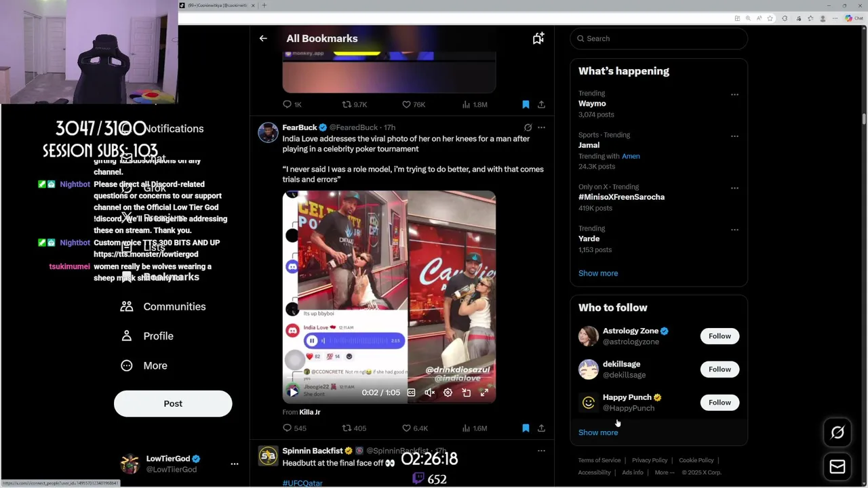868x488 pixels.
Task: Open a new browser tab
Action: pyautogui.click(x=264, y=5)
